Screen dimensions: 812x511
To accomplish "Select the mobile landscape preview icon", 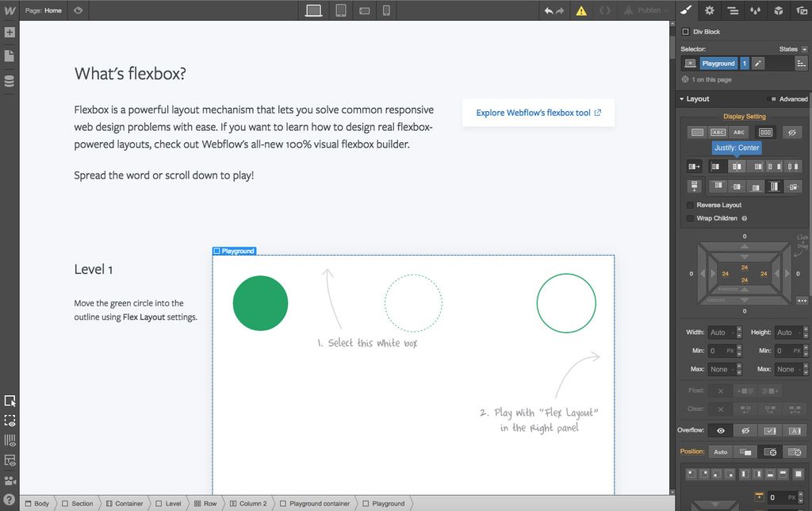I will pos(363,10).
